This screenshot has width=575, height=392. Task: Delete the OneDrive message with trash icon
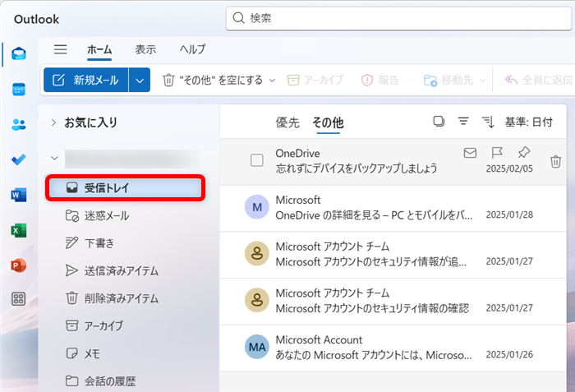[x=555, y=162]
